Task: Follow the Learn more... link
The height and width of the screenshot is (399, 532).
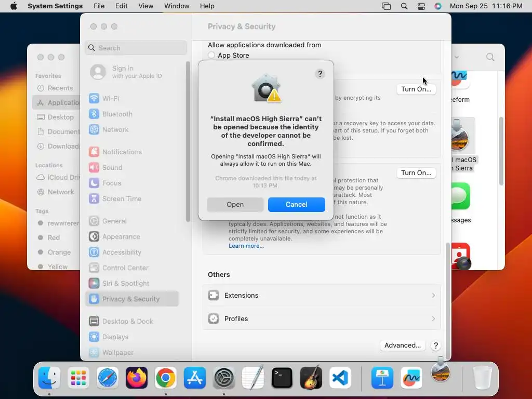Action: pyautogui.click(x=246, y=246)
